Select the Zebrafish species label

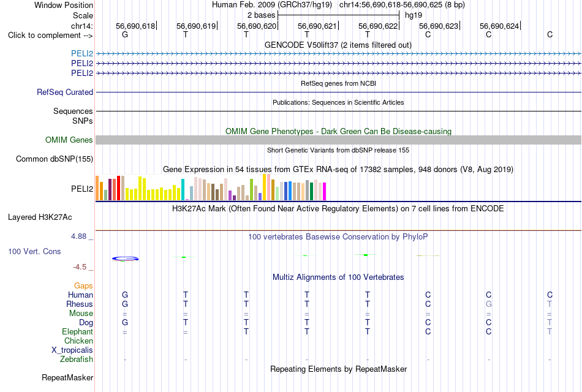point(76,360)
